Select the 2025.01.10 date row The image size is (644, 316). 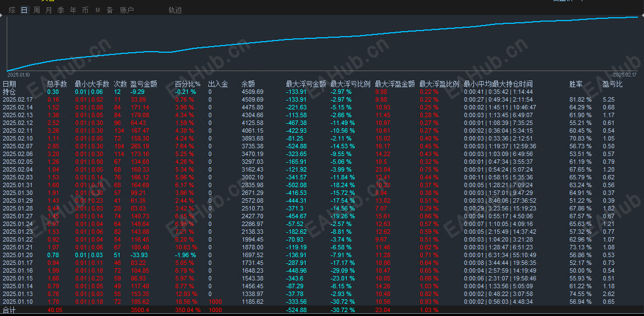[322, 302]
